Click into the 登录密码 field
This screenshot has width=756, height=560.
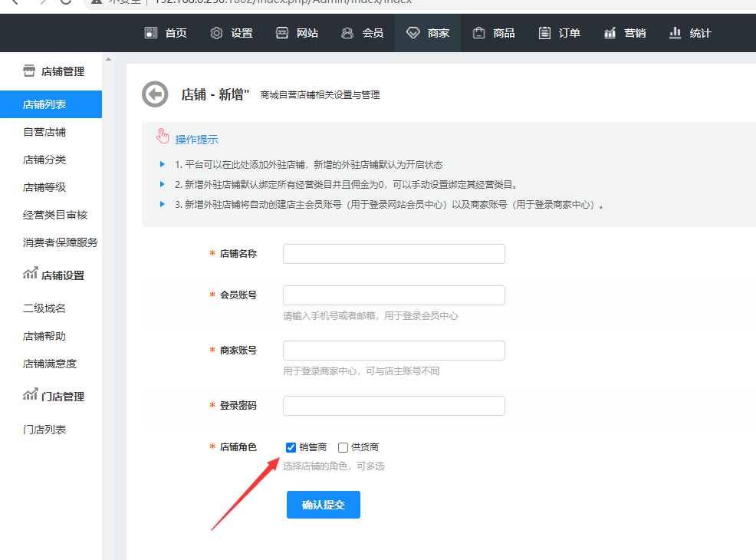(x=393, y=406)
